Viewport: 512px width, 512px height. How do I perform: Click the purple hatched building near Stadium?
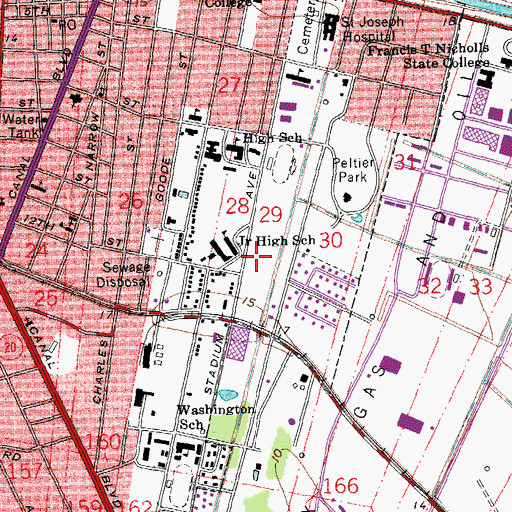tap(237, 343)
